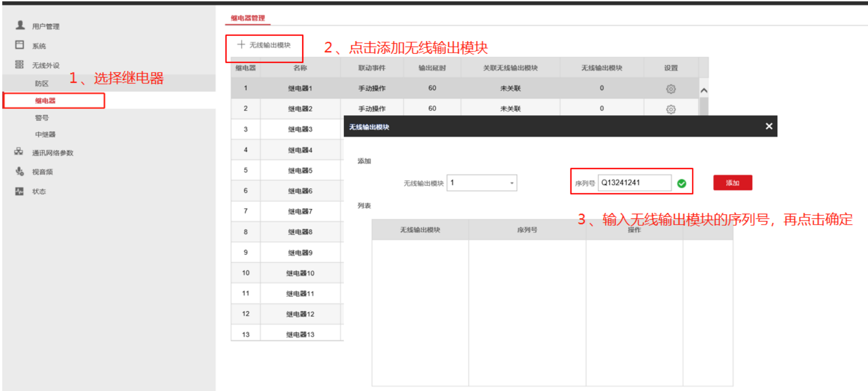Click the 继电器 column header
This screenshot has width=868, height=391.
pos(245,68)
